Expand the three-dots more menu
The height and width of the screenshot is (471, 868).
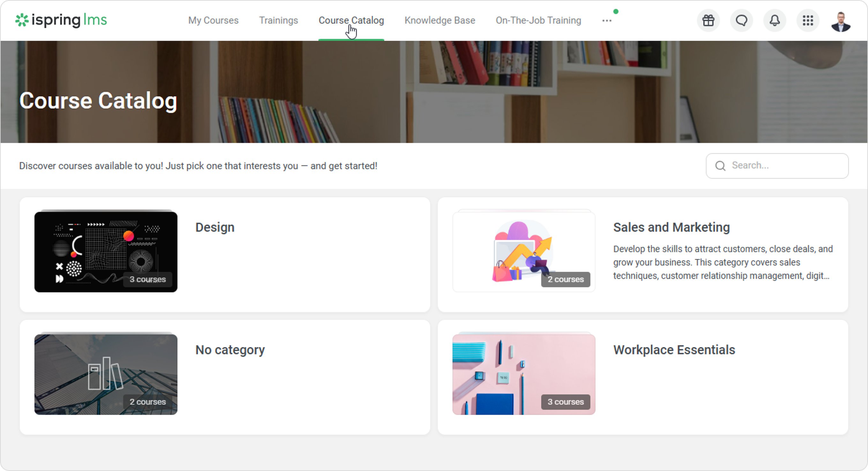pos(607,20)
